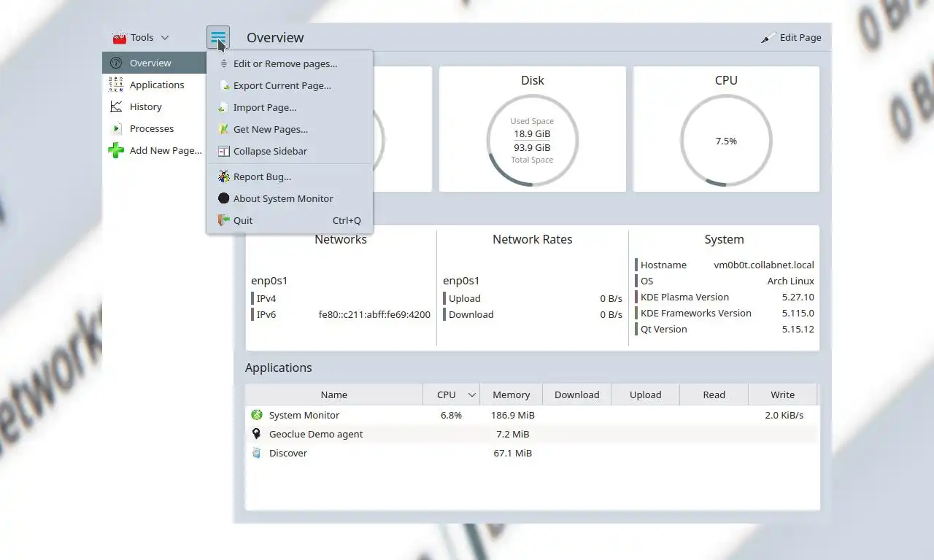The width and height of the screenshot is (934, 560).
Task: Select the System Monitor application row
Action: [x=532, y=415]
